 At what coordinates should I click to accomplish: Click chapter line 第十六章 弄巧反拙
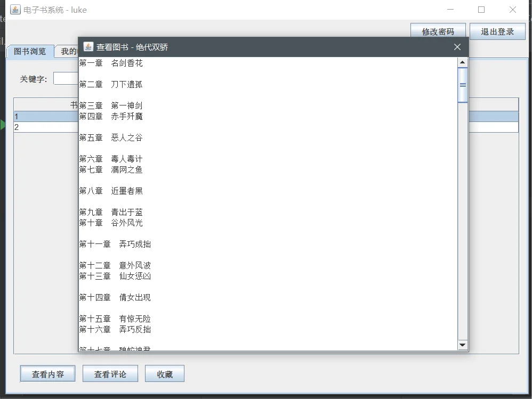[115, 329]
